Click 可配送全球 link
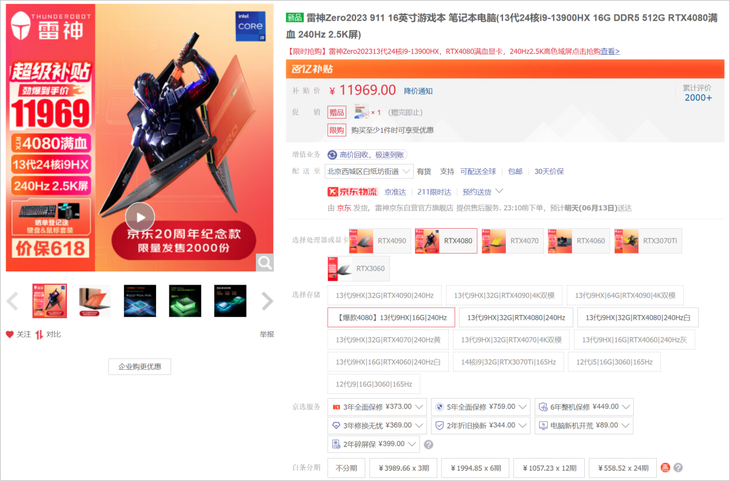 (x=478, y=171)
